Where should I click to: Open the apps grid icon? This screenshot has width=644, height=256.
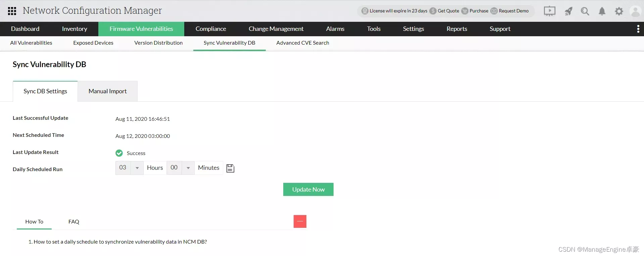(12, 11)
